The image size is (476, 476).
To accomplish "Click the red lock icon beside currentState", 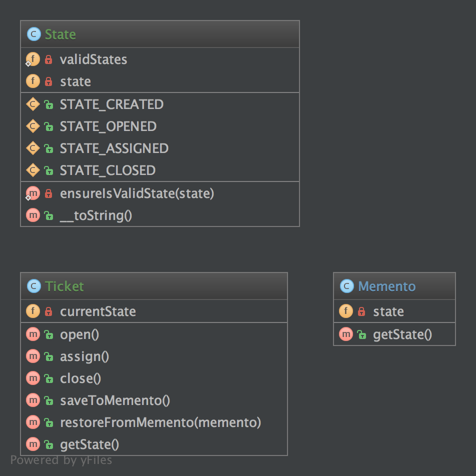I will 48,311.
